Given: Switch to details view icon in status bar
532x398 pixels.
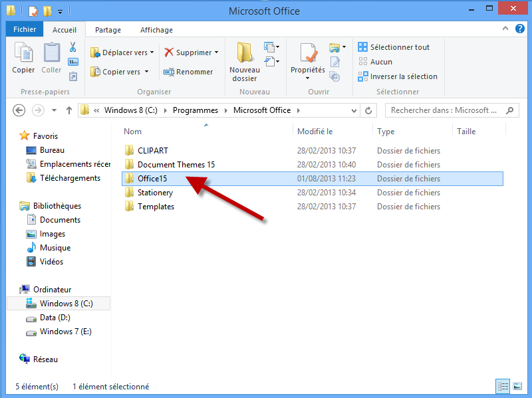Looking at the screenshot, I should [503, 386].
